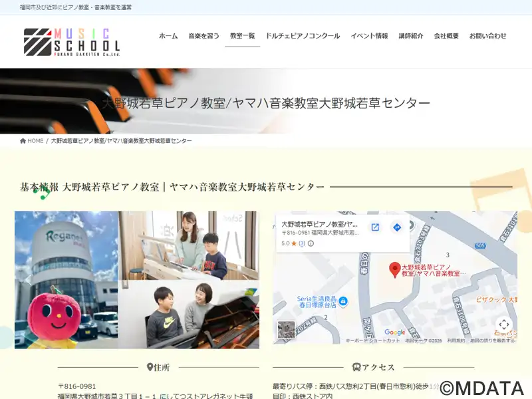Open the (3) reviews link

tap(302, 243)
